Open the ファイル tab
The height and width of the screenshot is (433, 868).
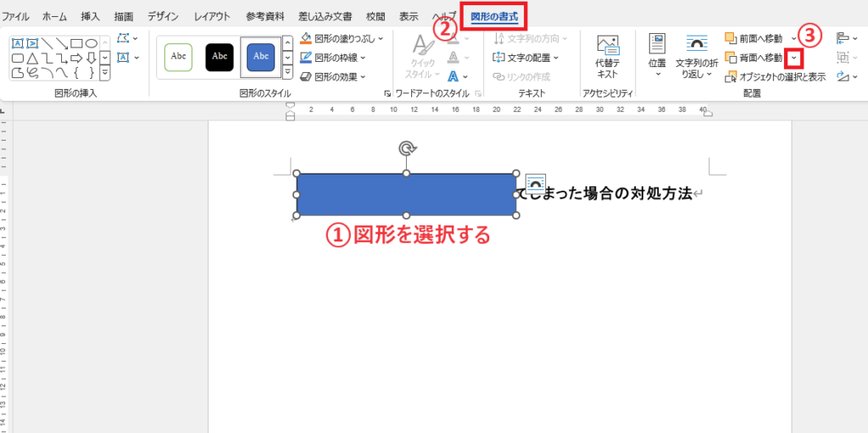pos(15,16)
